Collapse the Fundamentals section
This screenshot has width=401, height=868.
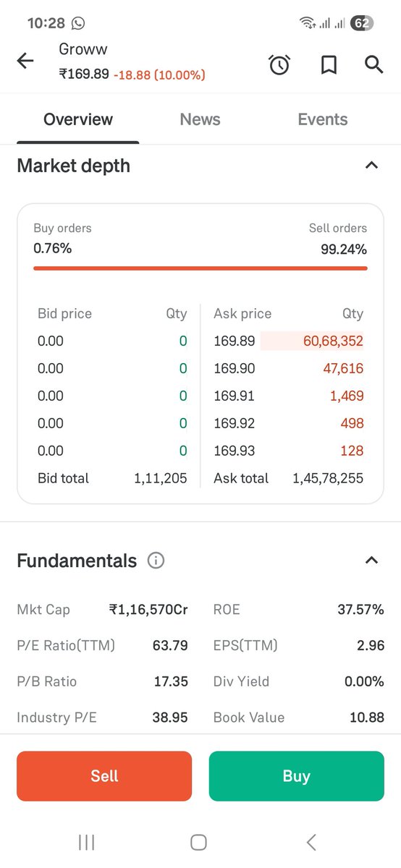point(371,561)
